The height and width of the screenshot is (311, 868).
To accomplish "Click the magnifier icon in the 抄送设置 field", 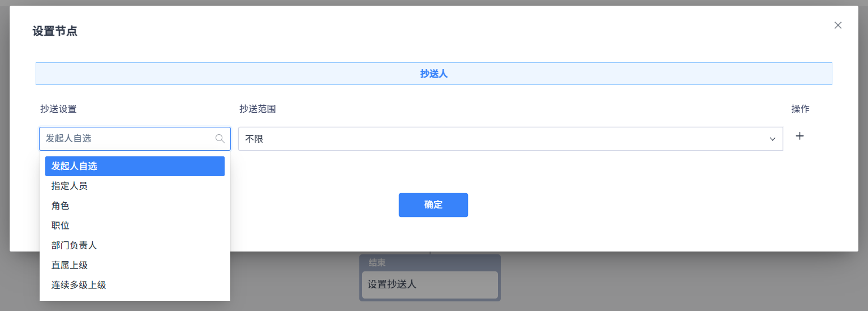I will (x=220, y=138).
